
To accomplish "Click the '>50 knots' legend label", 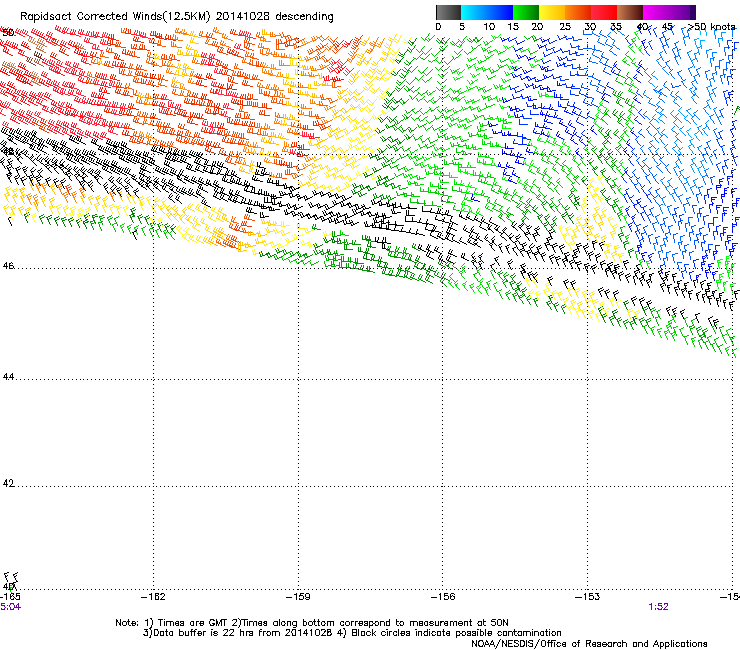I will click(711, 27).
